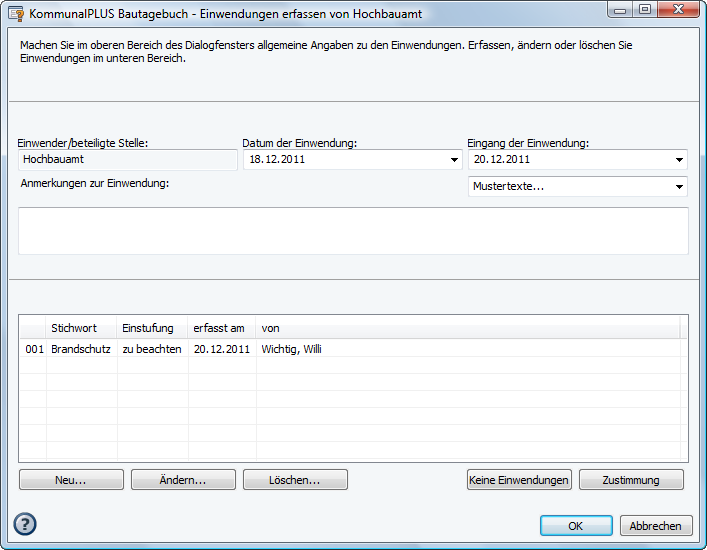Click the Einwender/beteiligte Stelle field Hochbauamt
This screenshot has width=707, height=550.
(127, 159)
